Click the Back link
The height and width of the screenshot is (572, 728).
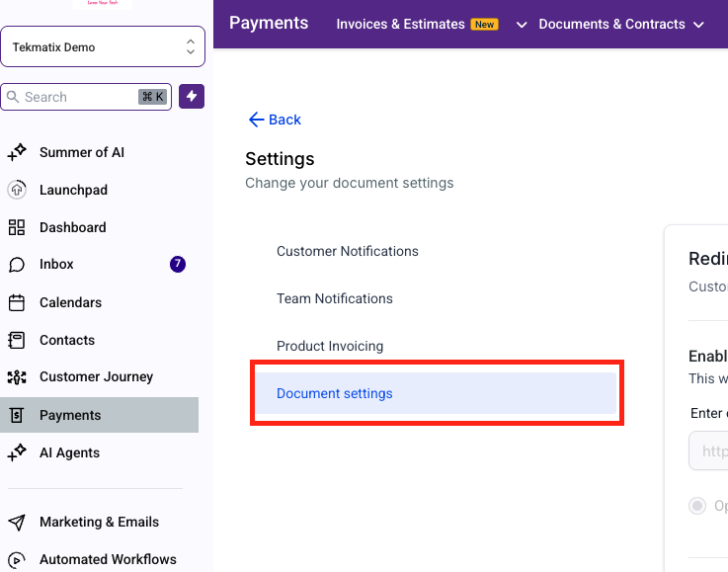tap(275, 120)
